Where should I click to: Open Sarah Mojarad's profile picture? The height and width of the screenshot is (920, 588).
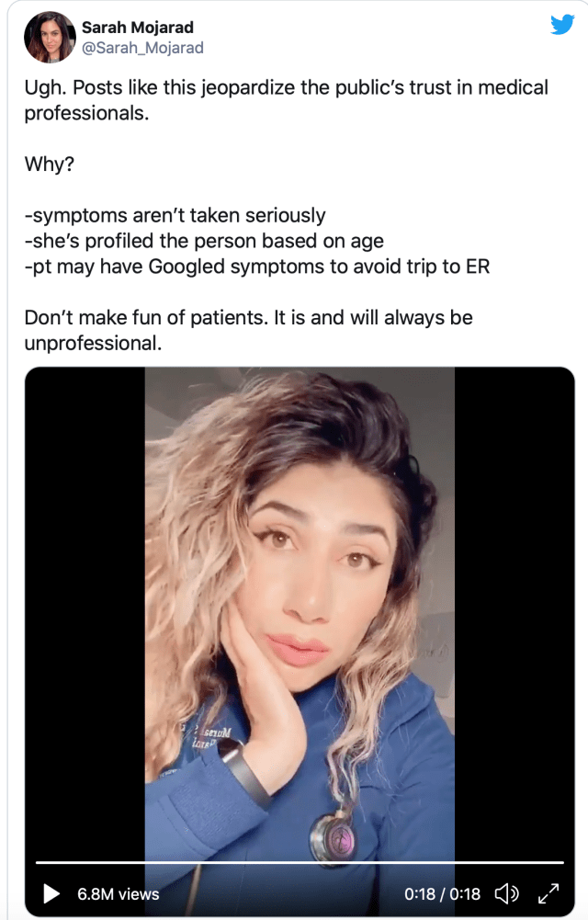coord(50,37)
